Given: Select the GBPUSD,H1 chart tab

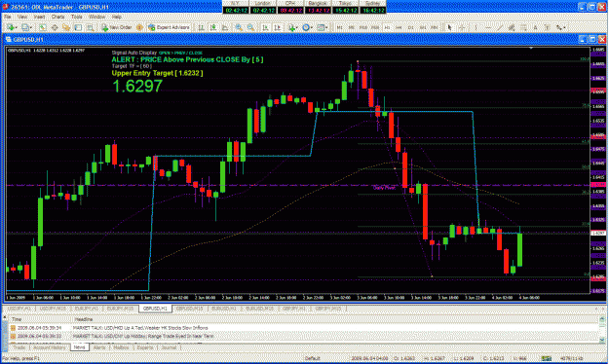Looking at the screenshot, I should (155, 309).
